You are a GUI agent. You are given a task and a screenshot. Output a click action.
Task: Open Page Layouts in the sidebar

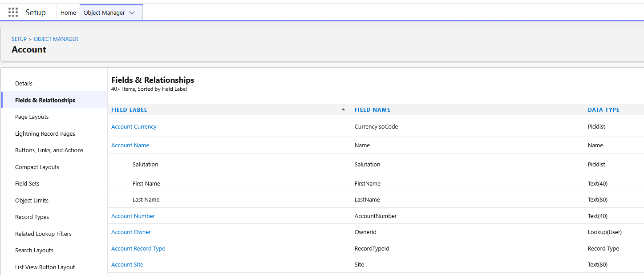32,117
